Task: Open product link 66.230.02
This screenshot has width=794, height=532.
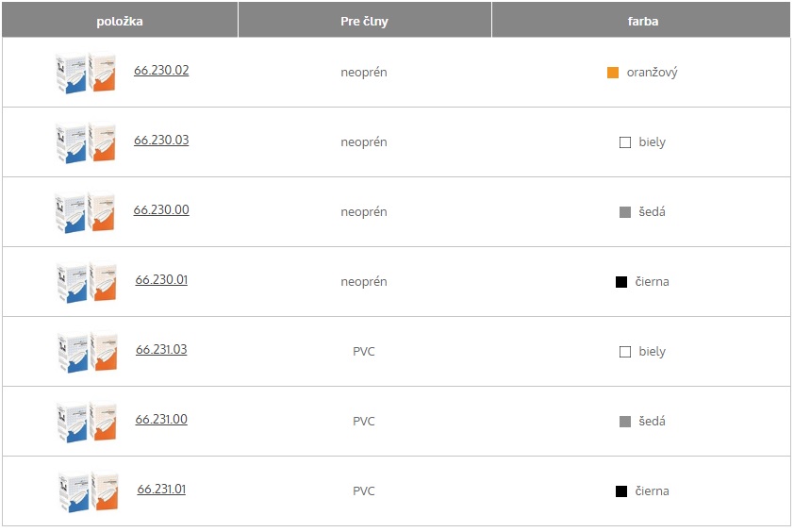Action: pos(161,71)
